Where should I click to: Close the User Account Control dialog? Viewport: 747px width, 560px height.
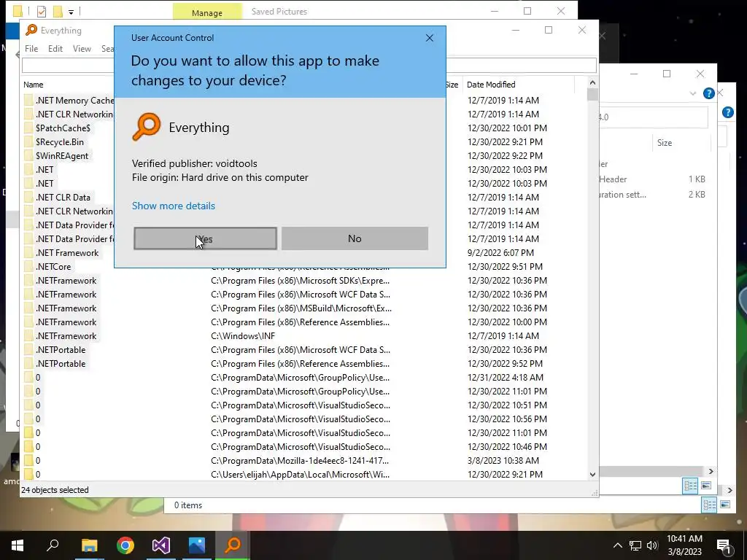coord(429,38)
